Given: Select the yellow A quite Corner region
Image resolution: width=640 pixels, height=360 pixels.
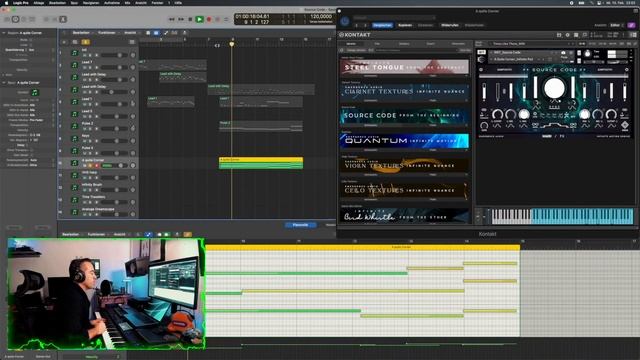Looking at the screenshot, I should (x=261, y=163).
